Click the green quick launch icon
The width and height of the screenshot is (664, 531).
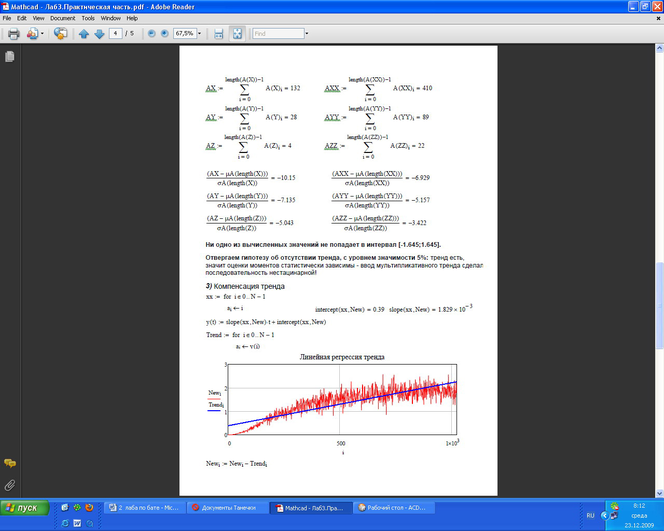77,507
